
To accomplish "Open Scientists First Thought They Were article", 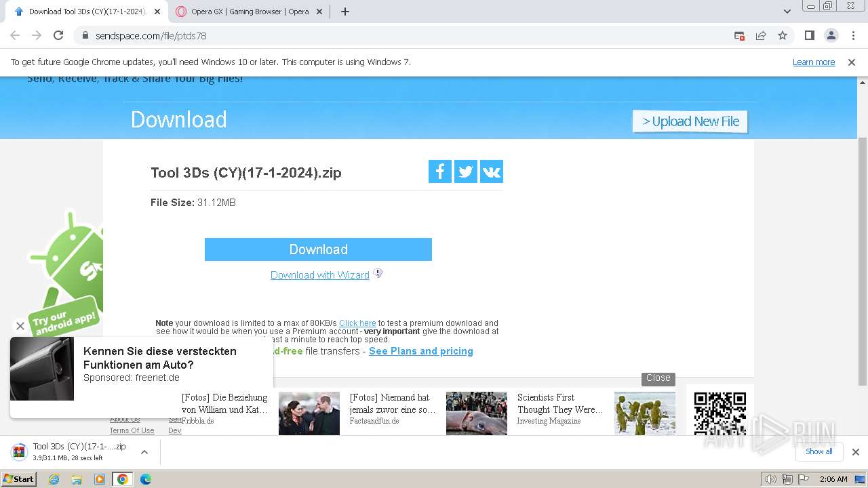I will pos(560,403).
